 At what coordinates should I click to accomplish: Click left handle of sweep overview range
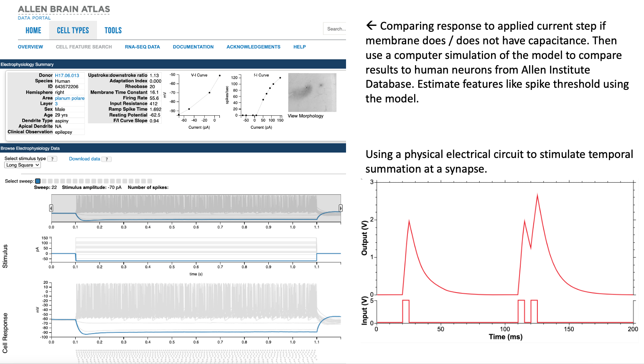click(51, 208)
